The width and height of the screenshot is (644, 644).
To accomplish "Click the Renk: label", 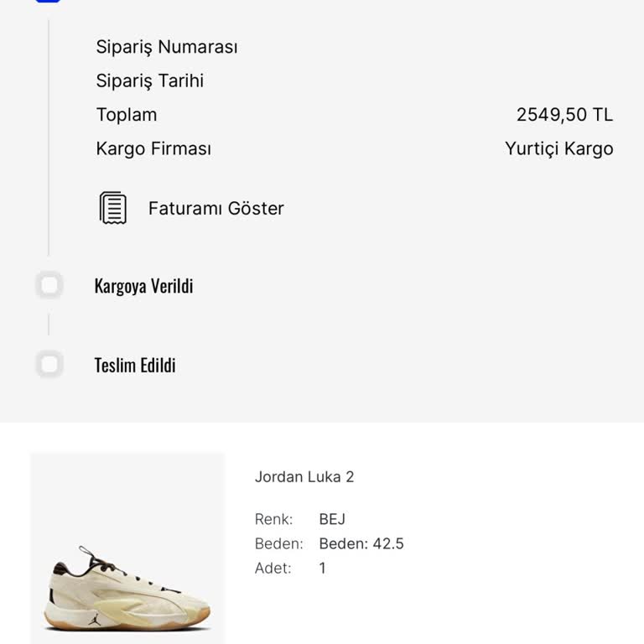I will coord(273,519).
